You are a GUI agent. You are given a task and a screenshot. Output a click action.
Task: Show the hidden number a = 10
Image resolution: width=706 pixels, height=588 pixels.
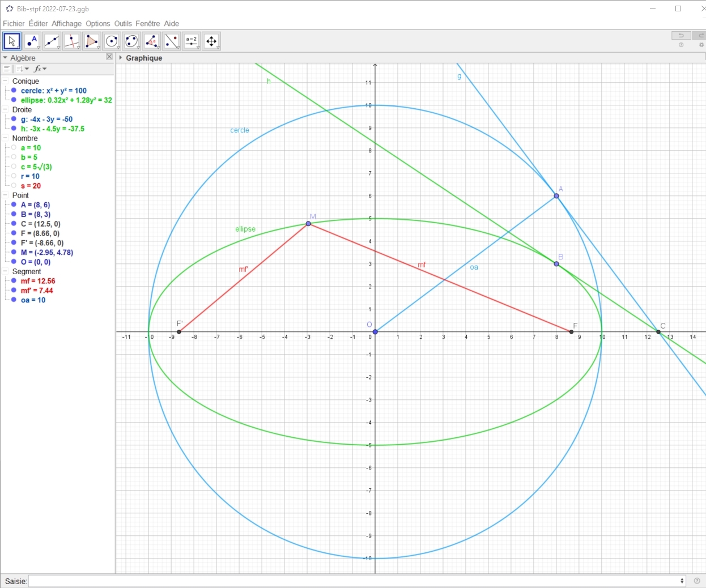pyautogui.click(x=14, y=148)
